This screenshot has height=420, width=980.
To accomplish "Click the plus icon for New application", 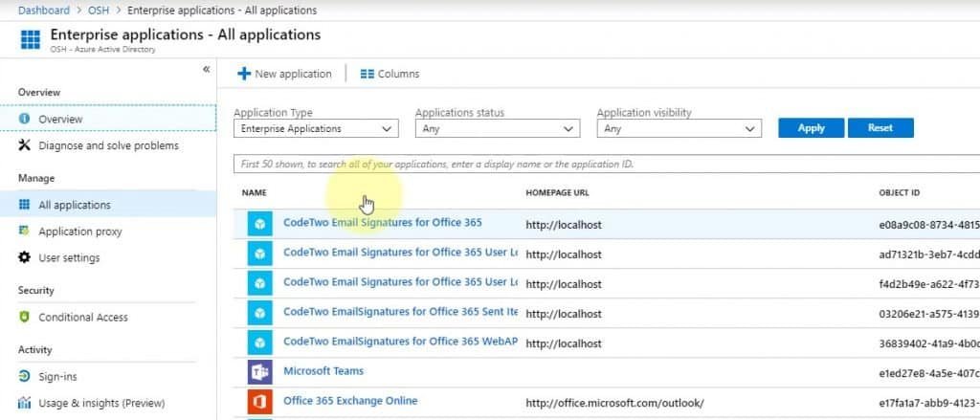I will pos(244,74).
